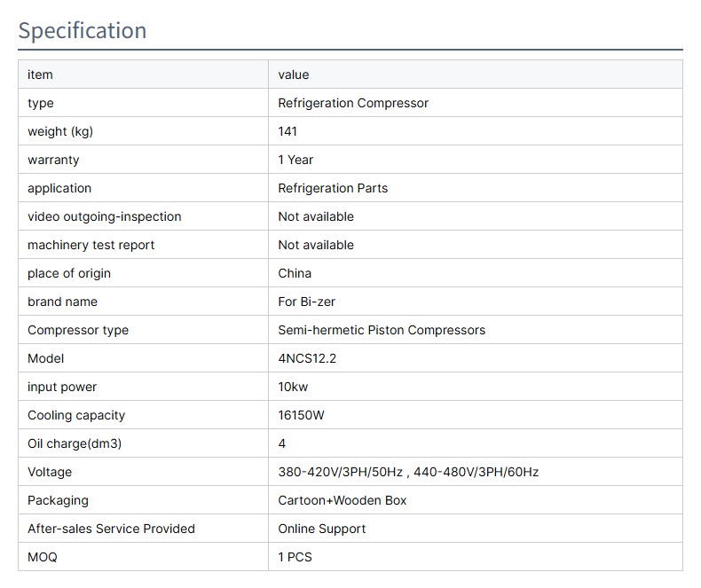Select the place of origin 'China'
Screen dimensions: 701x588
pos(295,273)
